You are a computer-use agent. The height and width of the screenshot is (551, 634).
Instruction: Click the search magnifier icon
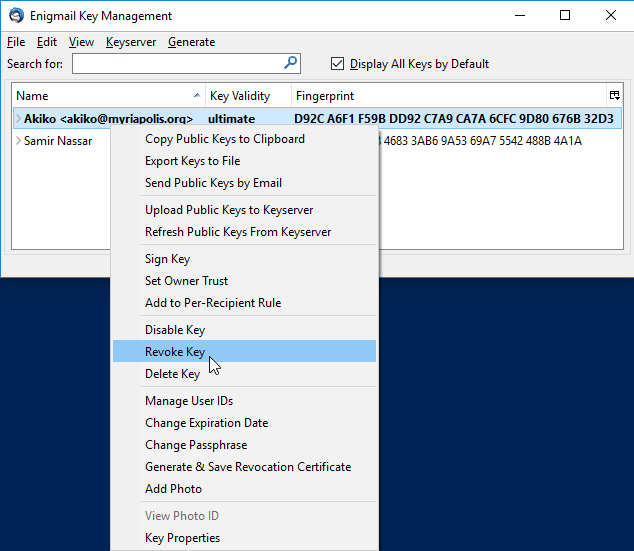click(290, 63)
